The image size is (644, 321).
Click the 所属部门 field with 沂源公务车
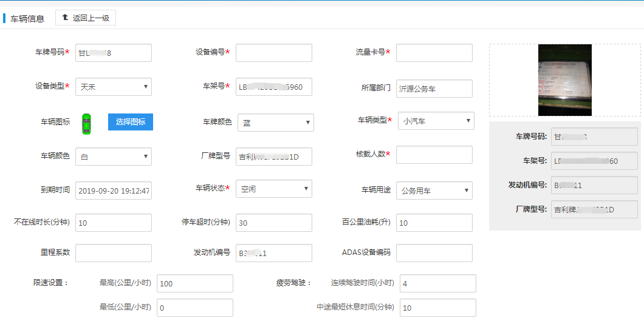pos(434,89)
